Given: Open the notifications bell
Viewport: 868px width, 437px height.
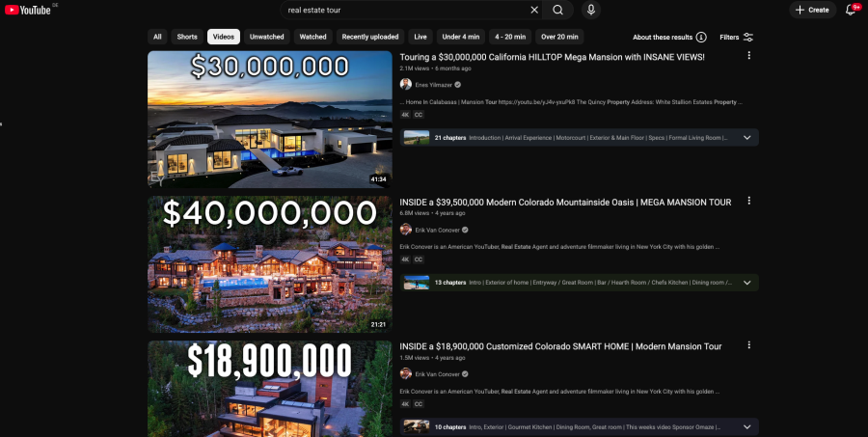Looking at the screenshot, I should (851, 10).
